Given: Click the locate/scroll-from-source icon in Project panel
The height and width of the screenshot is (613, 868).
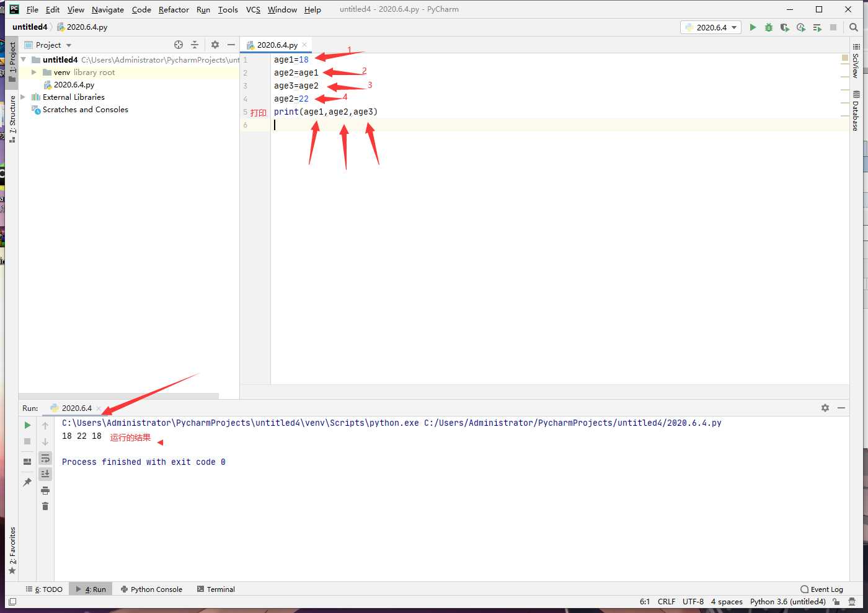Looking at the screenshot, I should tap(179, 45).
